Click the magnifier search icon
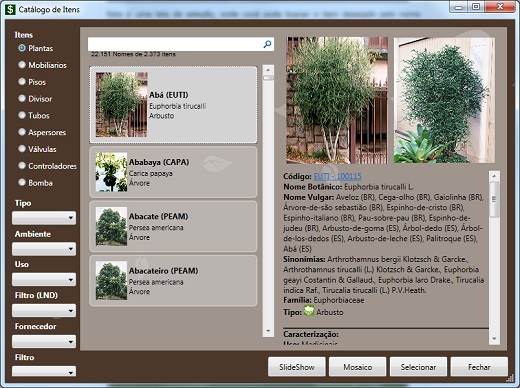 (267, 44)
